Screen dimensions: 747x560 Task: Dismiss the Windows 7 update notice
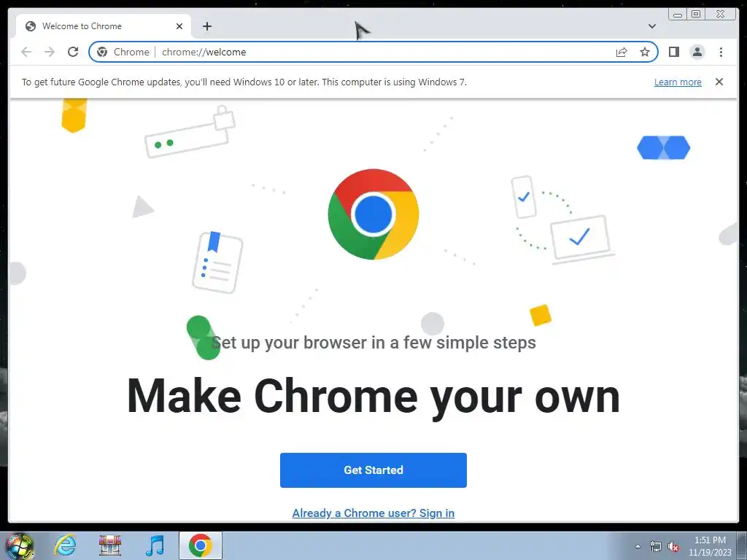point(719,82)
